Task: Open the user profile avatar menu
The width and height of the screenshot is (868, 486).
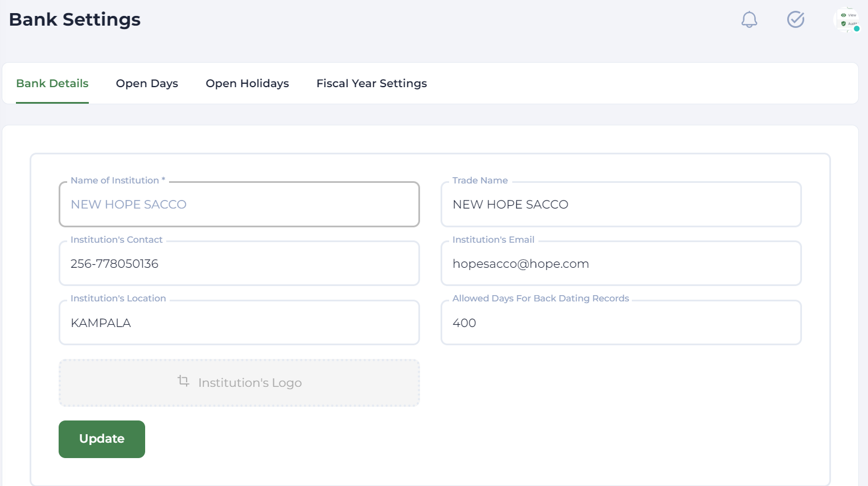Action: [x=846, y=19]
